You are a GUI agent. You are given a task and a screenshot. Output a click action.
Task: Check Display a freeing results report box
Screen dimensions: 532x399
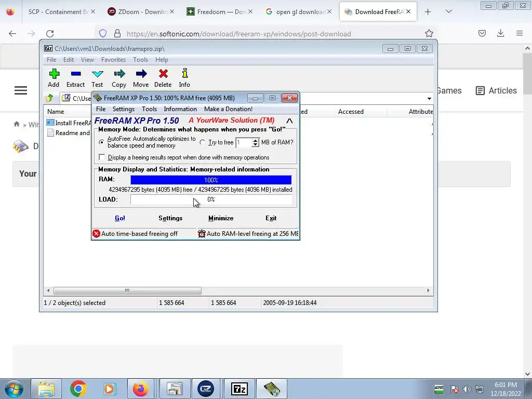pyautogui.click(x=102, y=157)
